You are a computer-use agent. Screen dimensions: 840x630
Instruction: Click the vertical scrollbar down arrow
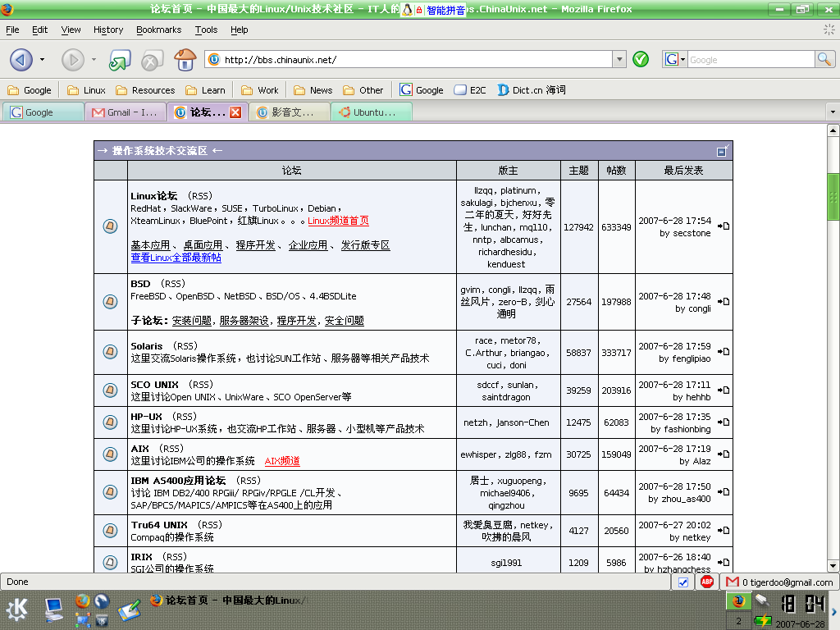coord(833,566)
